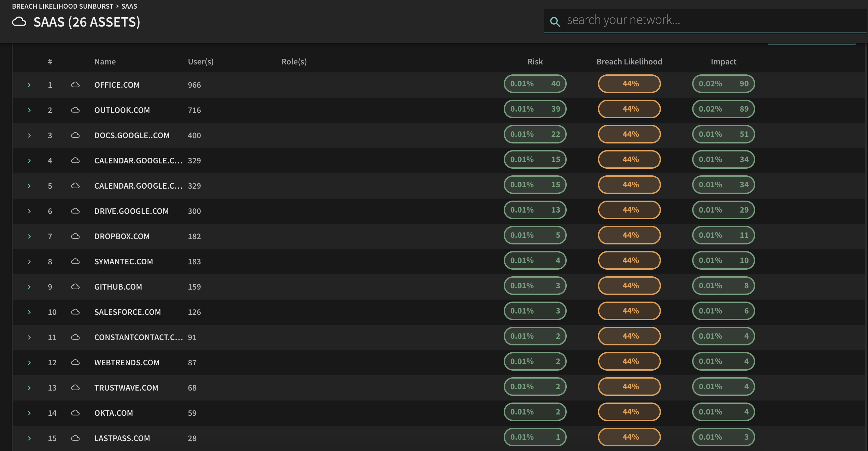Select the OUTLOOK.COM asset name
This screenshot has width=868, height=451.
pyautogui.click(x=122, y=110)
